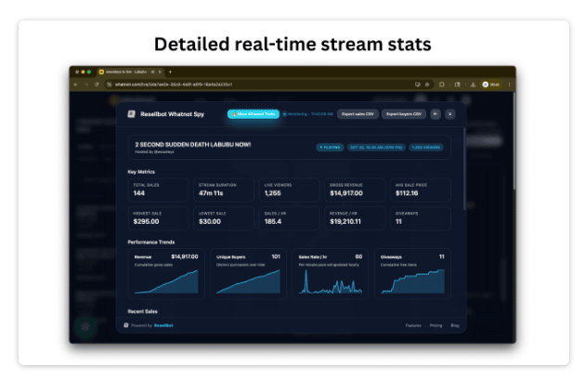This screenshot has height=392, width=585.
Task: Open the Revenue trend chart card
Action: point(165,272)
